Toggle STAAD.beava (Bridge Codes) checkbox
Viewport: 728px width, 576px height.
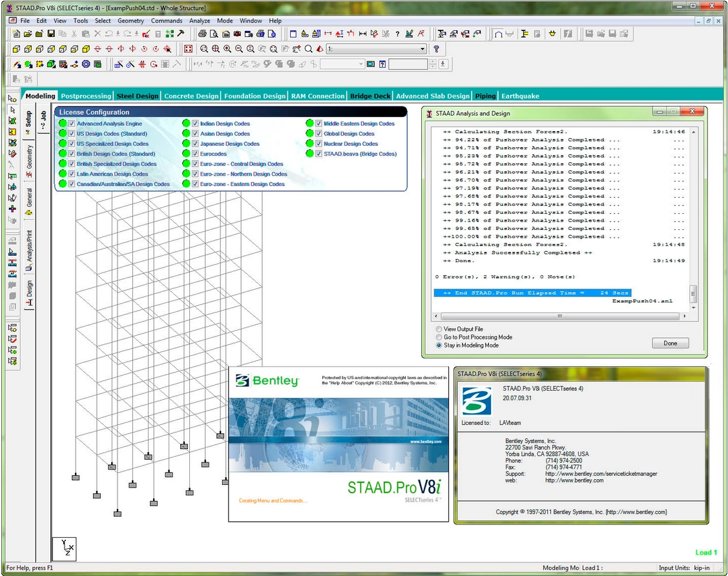tap(318, 154)
